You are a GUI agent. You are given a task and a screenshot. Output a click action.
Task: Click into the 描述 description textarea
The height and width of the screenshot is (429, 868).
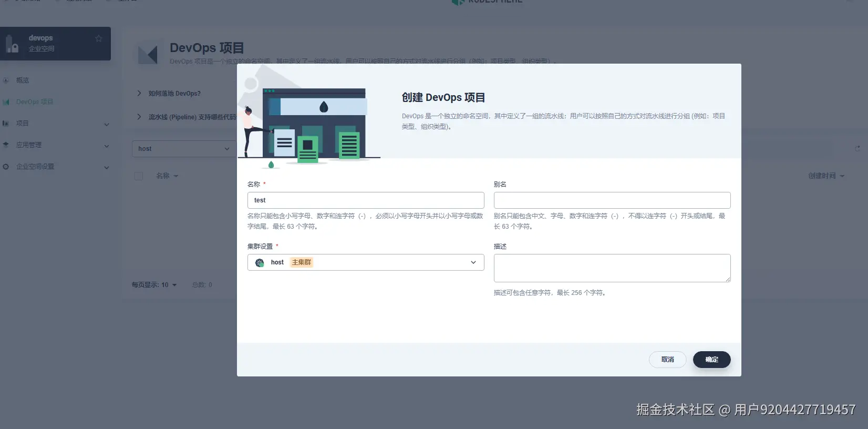click(612, 268)
